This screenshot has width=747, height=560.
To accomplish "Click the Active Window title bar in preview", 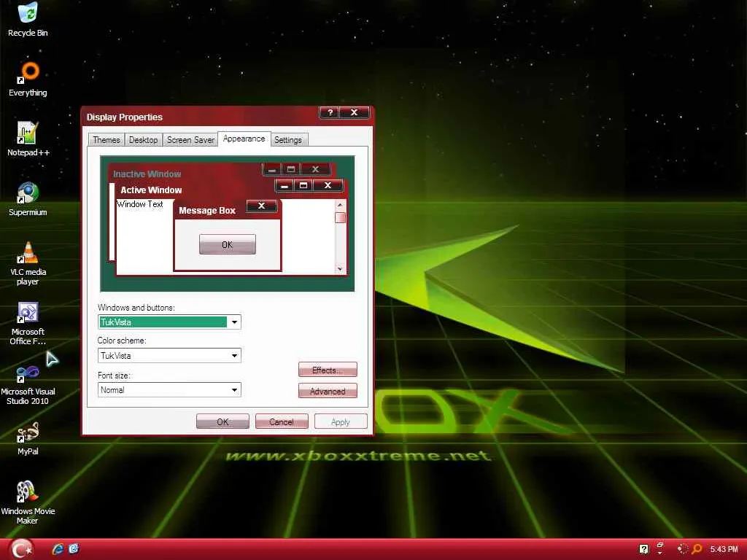I will click(x=196, y=190).
